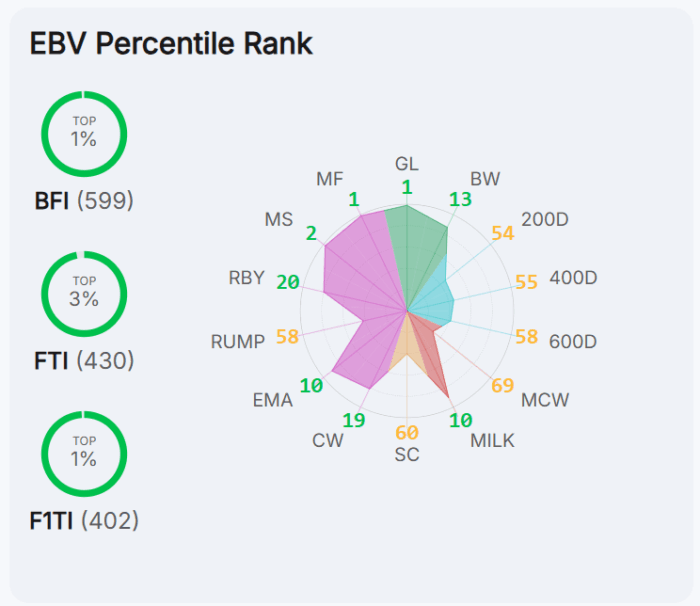Screen dimensions: 700x606
Task: Select the BFI (599) index label
Action: pos(84,201)
